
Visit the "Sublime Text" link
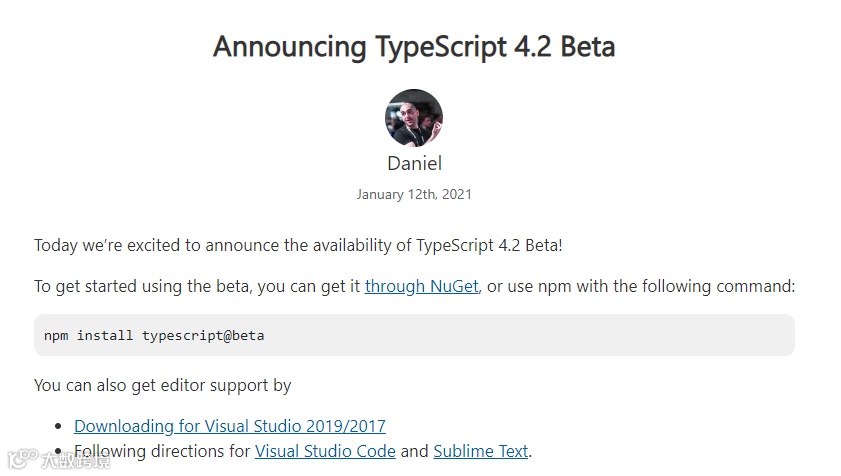click(x=480, y=451)
